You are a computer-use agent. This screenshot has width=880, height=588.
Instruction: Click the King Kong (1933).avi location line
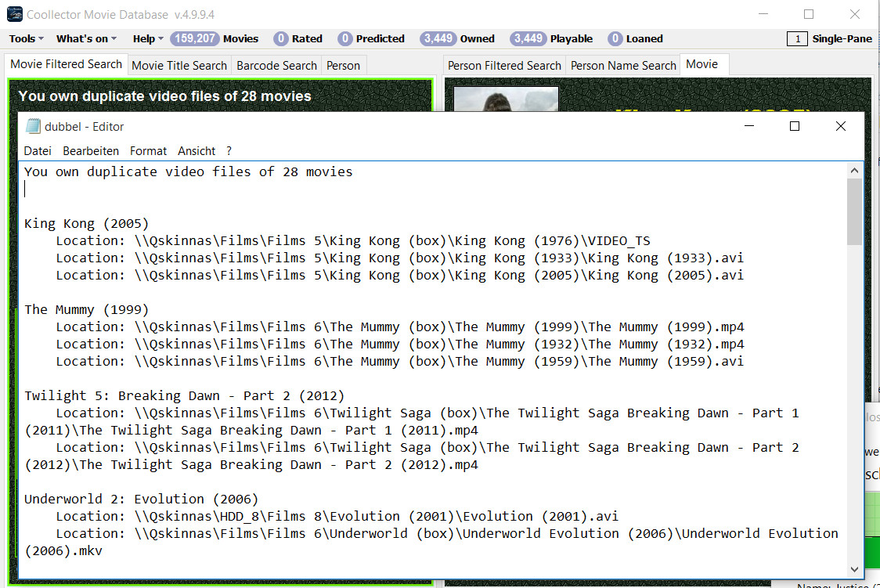(399, 258)
